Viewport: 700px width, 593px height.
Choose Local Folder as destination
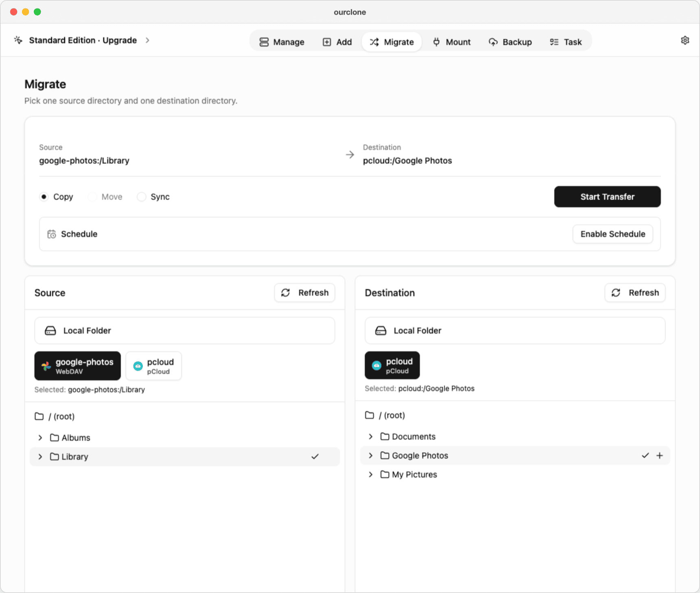click(x=515, y=331)
